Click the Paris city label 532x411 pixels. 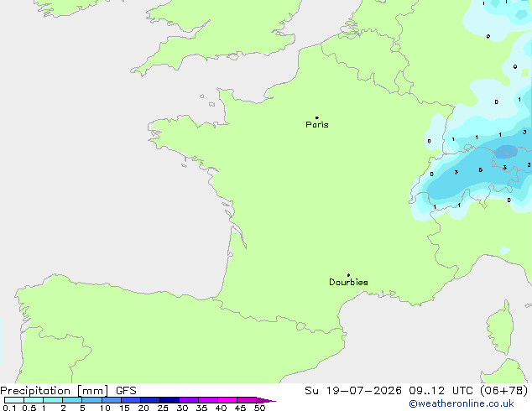[317, 125]
